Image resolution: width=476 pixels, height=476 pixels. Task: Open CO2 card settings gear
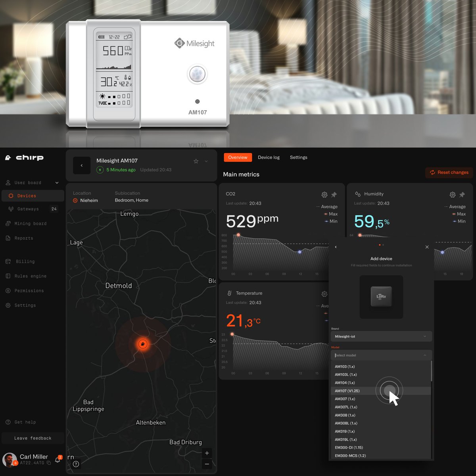(324, 195)
